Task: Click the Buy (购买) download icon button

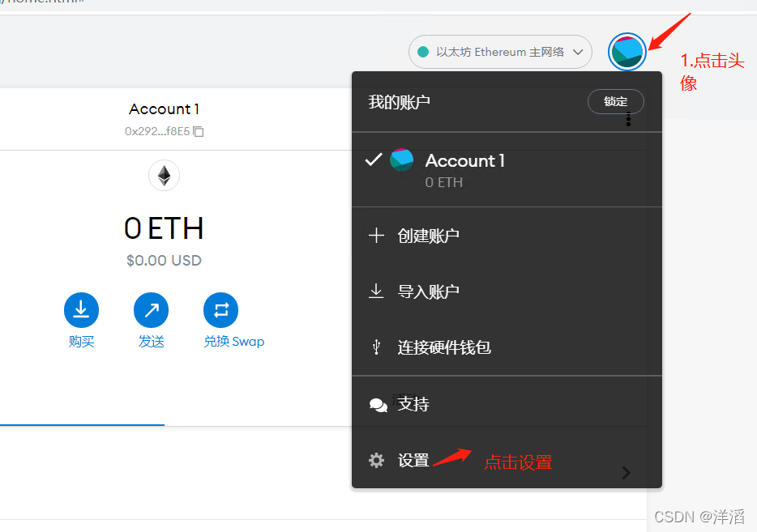Action: click(x=81, y=309)
